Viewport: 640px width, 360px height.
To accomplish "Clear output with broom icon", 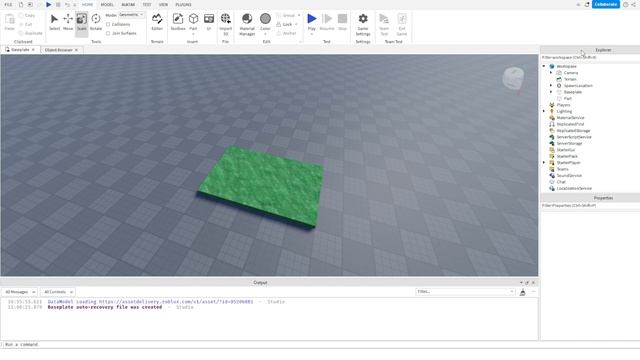I will (522, 292).
